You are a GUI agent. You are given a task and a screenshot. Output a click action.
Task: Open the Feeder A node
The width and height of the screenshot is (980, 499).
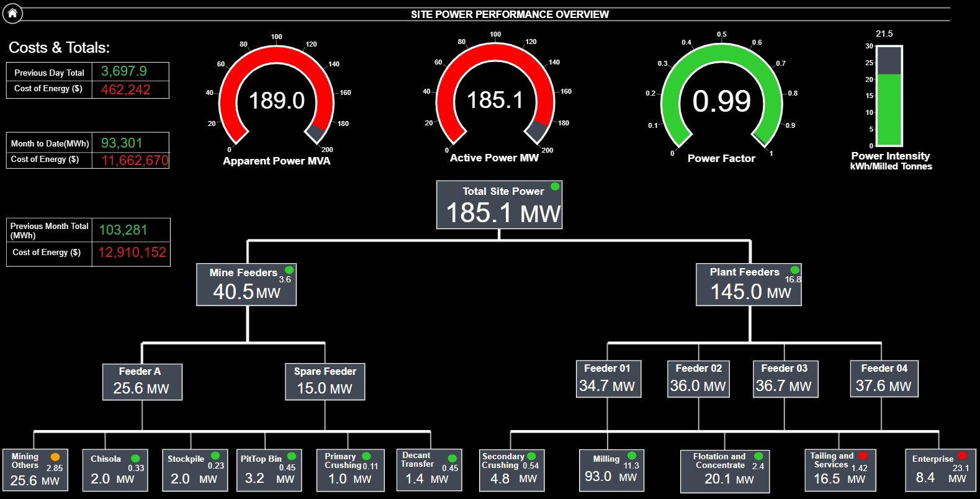142,382
